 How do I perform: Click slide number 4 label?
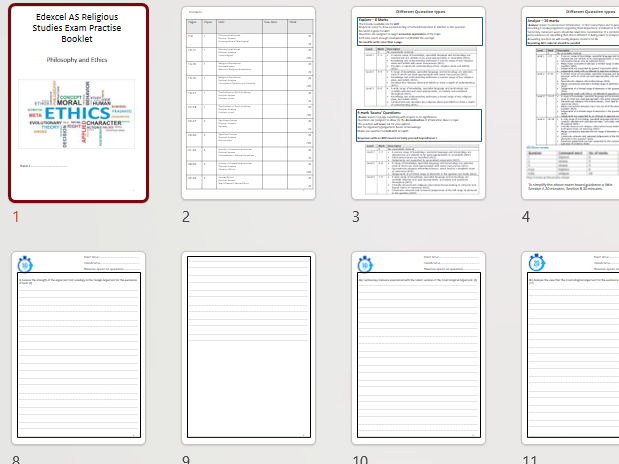click(x=526, y=217)
